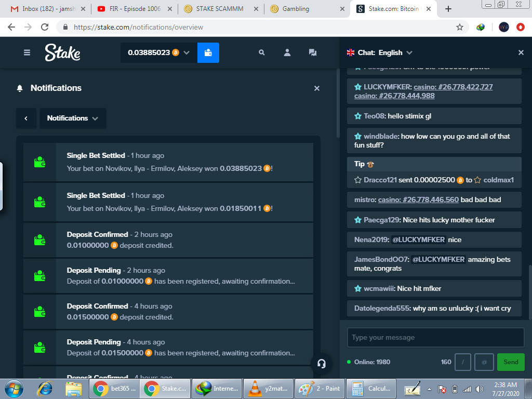Click Paecga129's star badge icon
This screenshot has height=399, width=532.
click(x=357, y=220)
